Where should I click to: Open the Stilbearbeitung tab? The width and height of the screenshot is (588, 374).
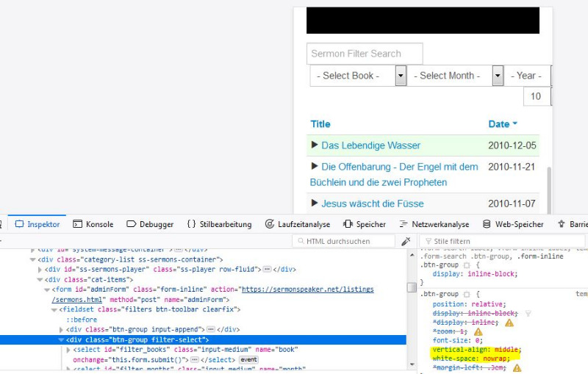point(219,224)
